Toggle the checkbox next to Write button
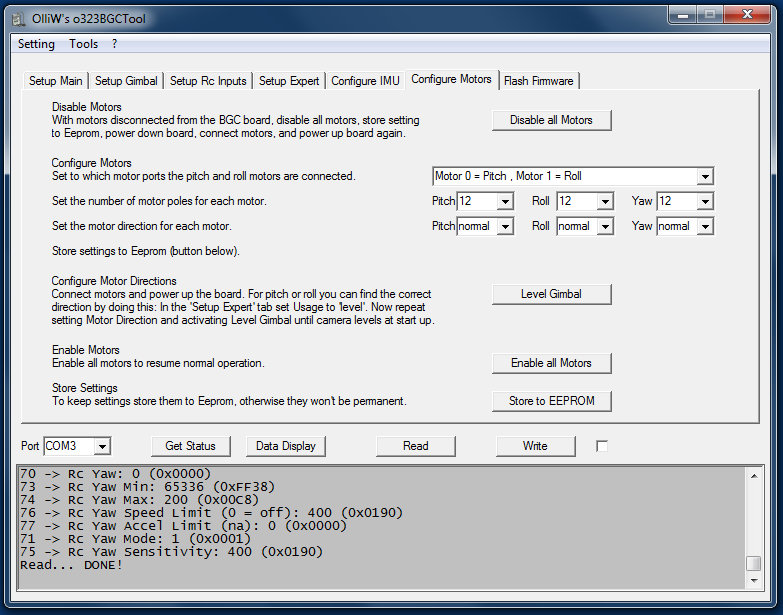Image resolution: width=783 pixels, height=615 pixels. (602, 446)
